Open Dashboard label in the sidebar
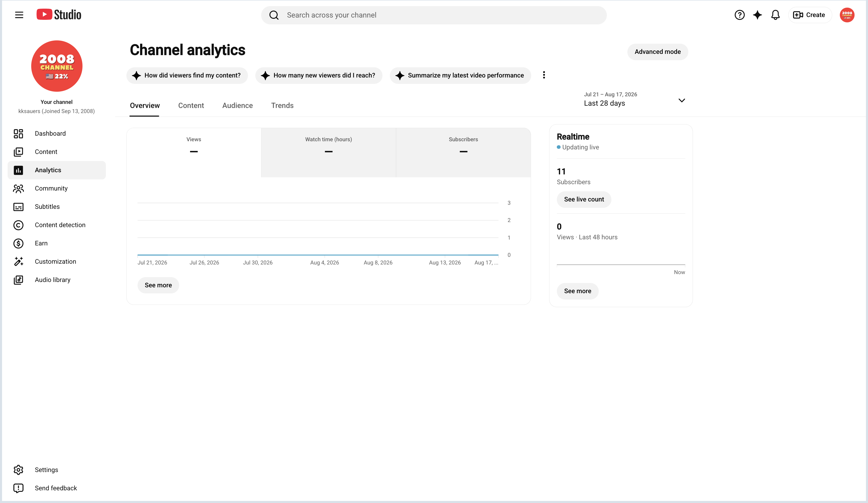 [x=50, y=133]
